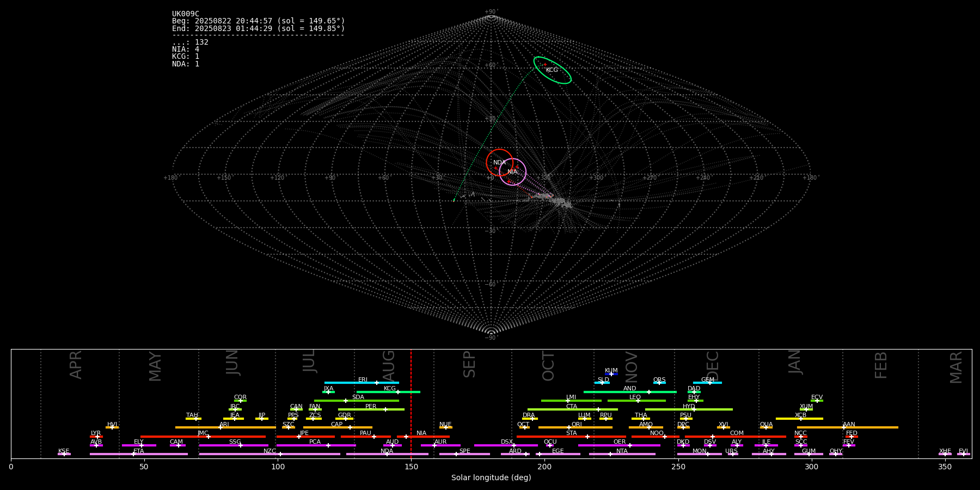This screenshot has height=490, width=980.
Task: Click the 'Beg: 20250822 20:44:57' header line
Action: [258, 21]
